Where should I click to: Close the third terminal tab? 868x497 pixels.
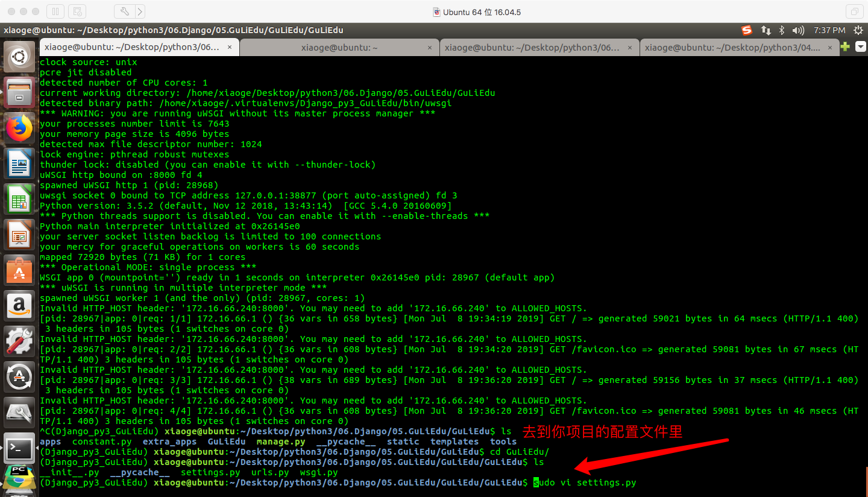630,48
